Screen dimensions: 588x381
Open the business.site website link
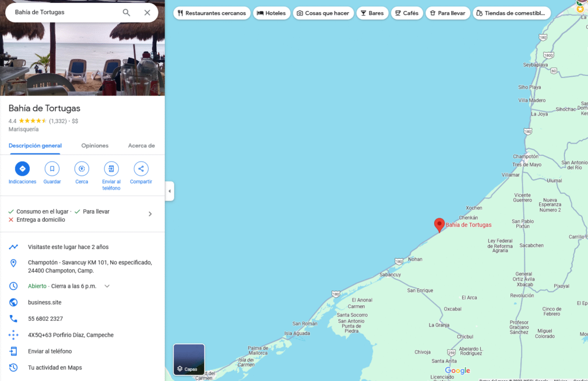click(x=45, y=302)
